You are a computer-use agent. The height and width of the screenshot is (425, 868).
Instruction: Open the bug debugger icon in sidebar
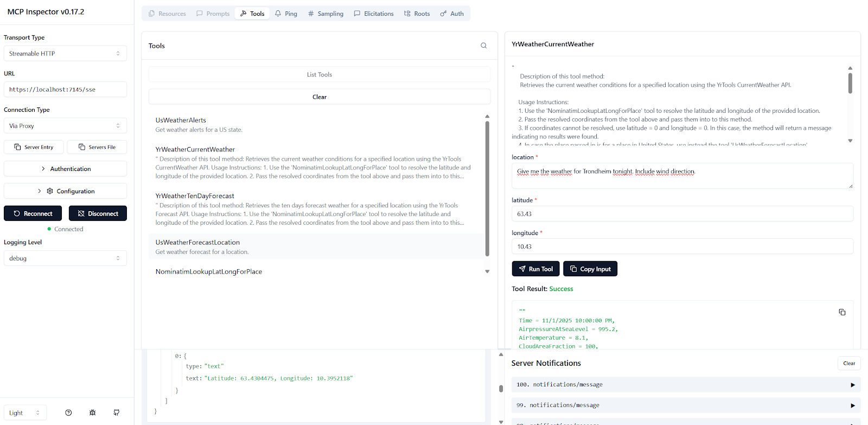point(92,413)
